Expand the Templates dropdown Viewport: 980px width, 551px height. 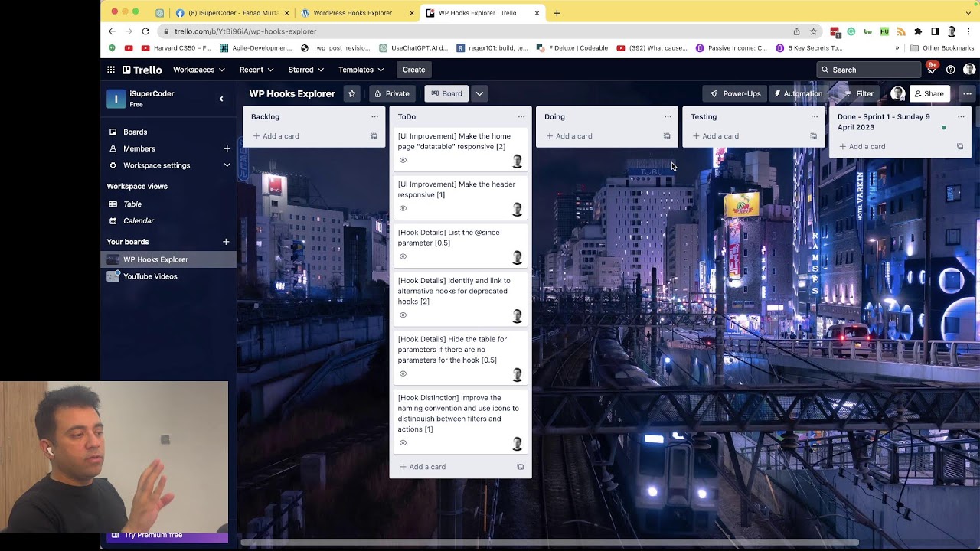point(361,70)
